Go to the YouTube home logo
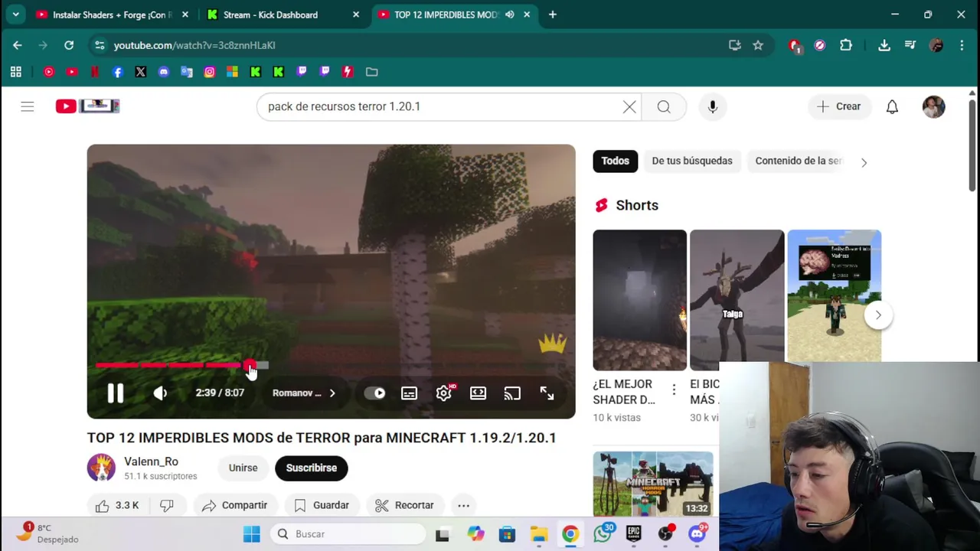Viewport: 980px width, 551px height. click(x=87, y=106)
